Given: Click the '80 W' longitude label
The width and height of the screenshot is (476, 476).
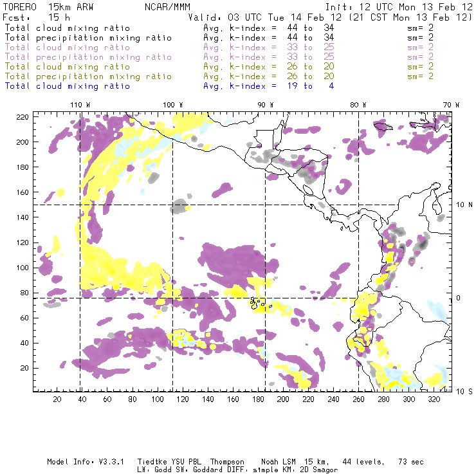Looking at the screenshot, I should [358, 105].
